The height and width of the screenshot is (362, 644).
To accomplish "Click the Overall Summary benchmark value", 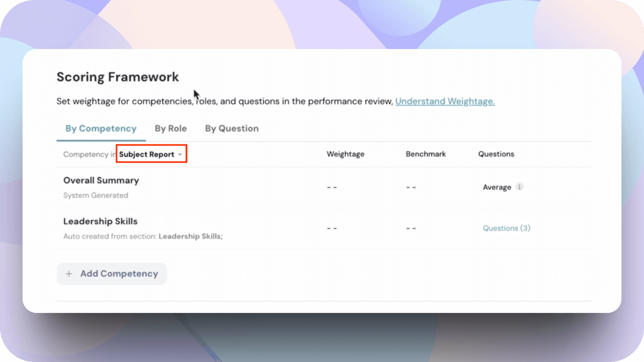I will click(411, 187).
